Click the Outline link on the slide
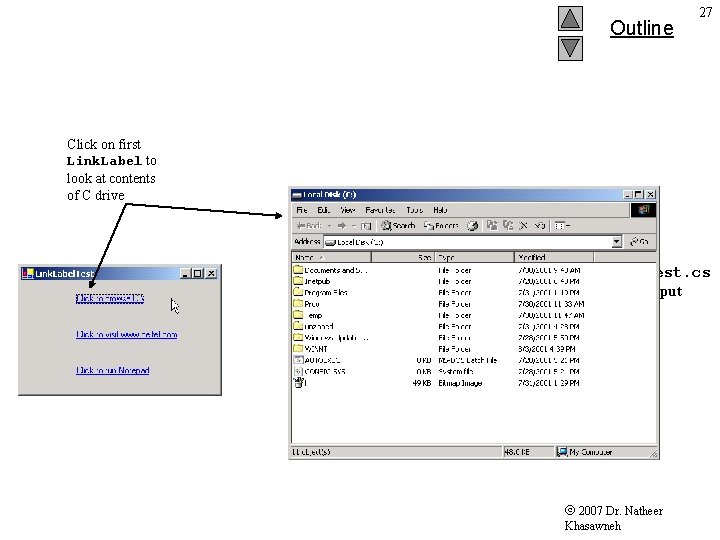720x540 pixels. [641, 28]
